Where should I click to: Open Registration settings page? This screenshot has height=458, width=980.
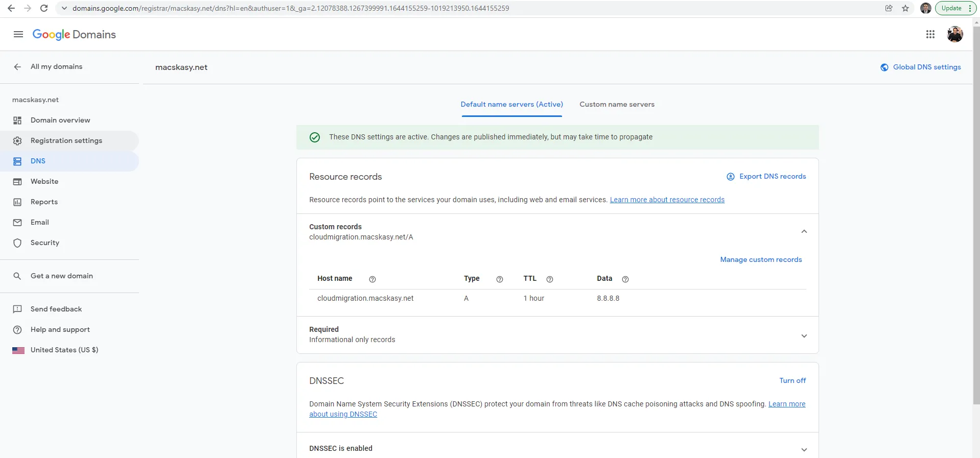tap(69, 141)
